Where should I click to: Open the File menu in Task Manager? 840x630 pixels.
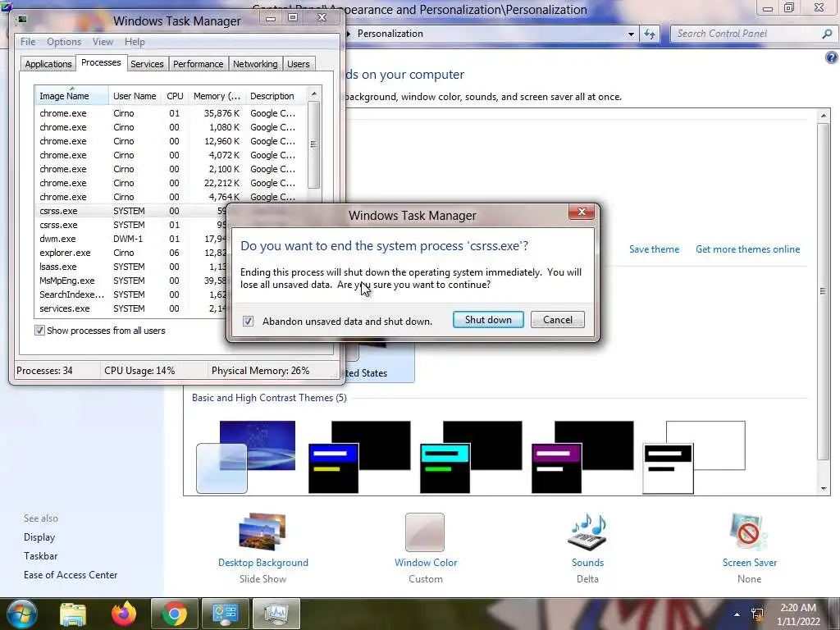28,42
